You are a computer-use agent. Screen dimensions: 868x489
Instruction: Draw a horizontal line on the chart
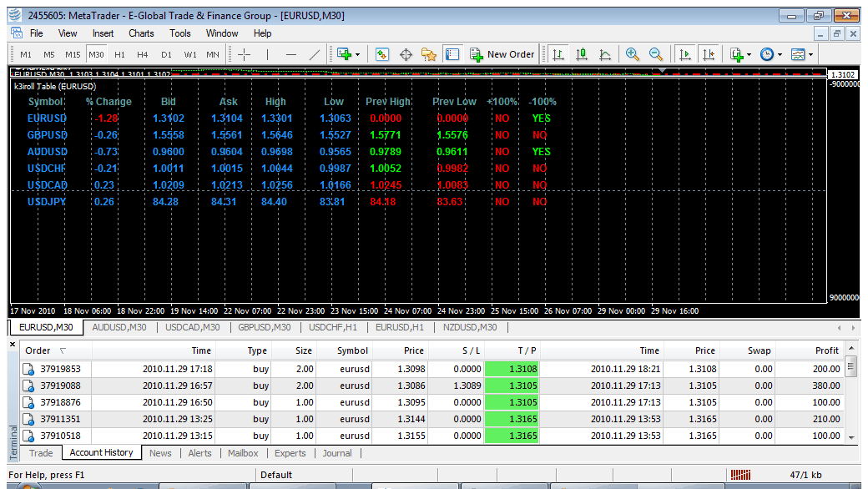click(x=291, y=54)
